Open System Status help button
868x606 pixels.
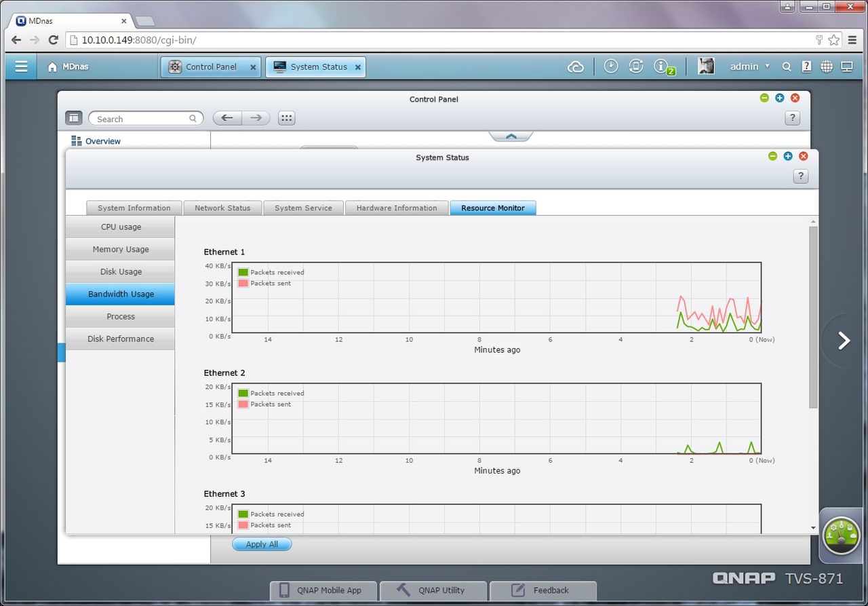800,176
